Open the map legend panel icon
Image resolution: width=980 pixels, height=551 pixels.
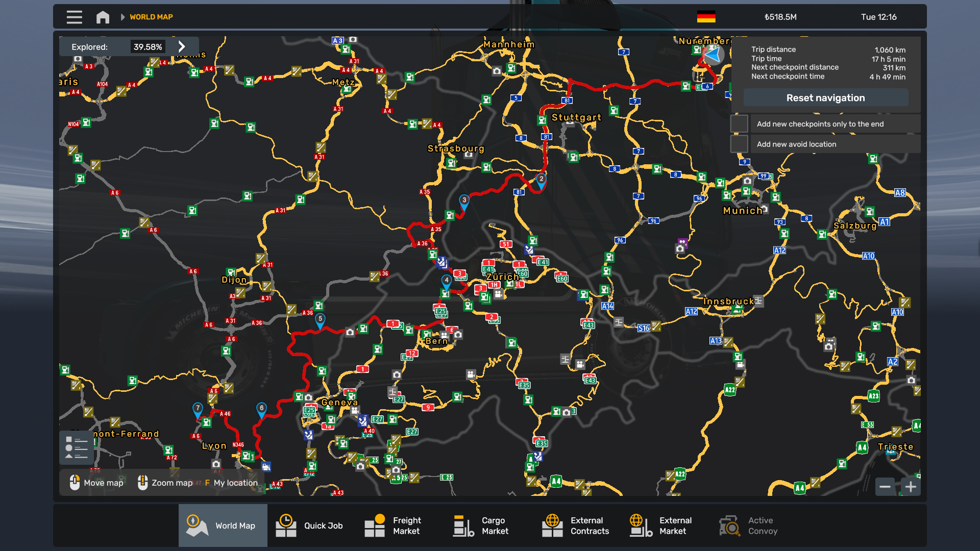[76, 447]
